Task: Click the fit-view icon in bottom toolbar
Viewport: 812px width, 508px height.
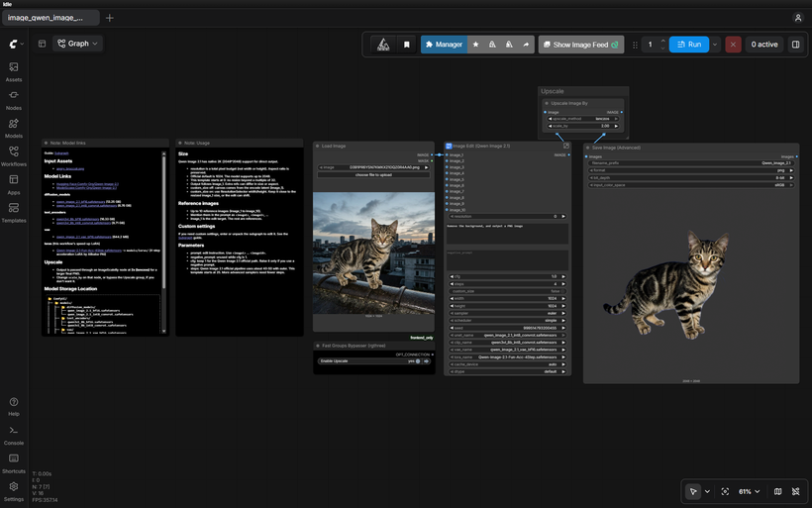Action: click(725, 491)
